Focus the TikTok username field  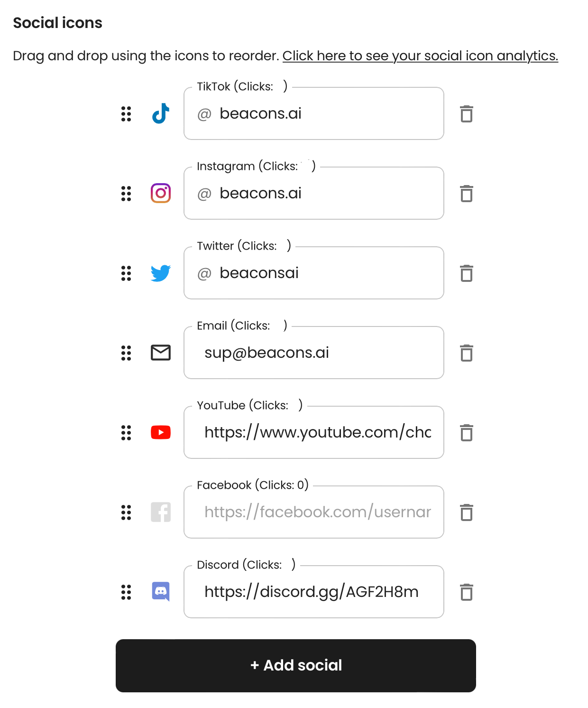coord(314,113)
